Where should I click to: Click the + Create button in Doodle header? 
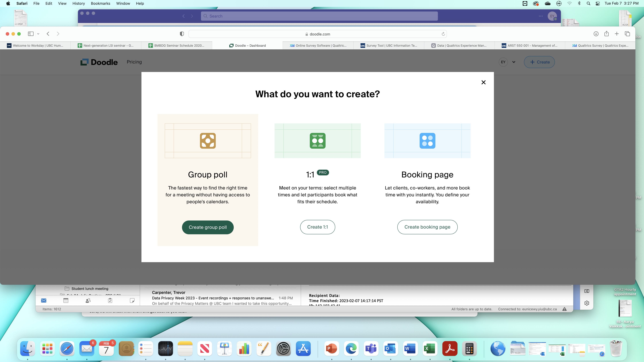pyautogui.click(x=539, y=62)
